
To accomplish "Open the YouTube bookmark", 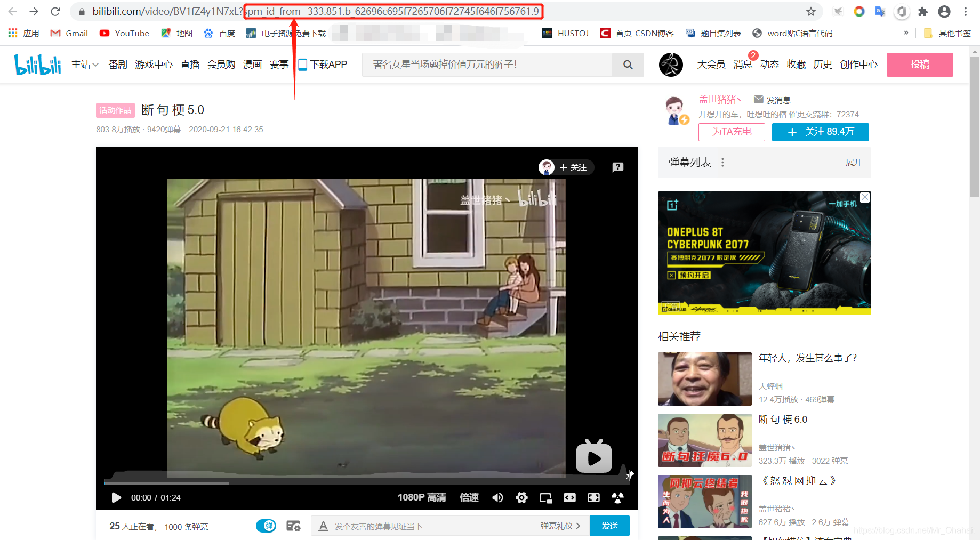I will coord(124,33).
